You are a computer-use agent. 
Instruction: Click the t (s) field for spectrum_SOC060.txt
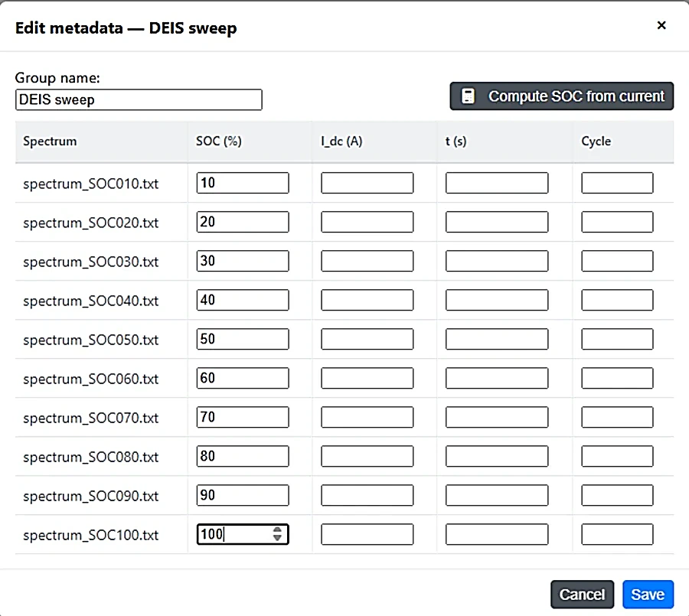pyautogui.click(x=497, y=378)
